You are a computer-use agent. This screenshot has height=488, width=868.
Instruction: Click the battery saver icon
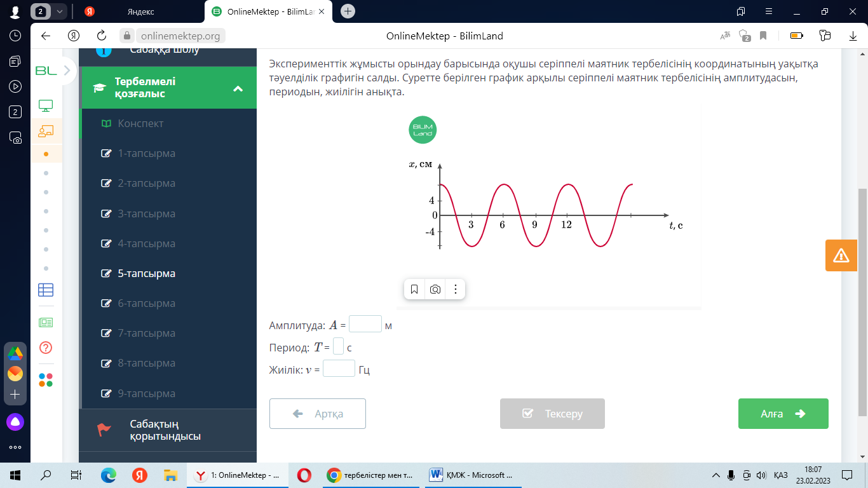point(797,36)
